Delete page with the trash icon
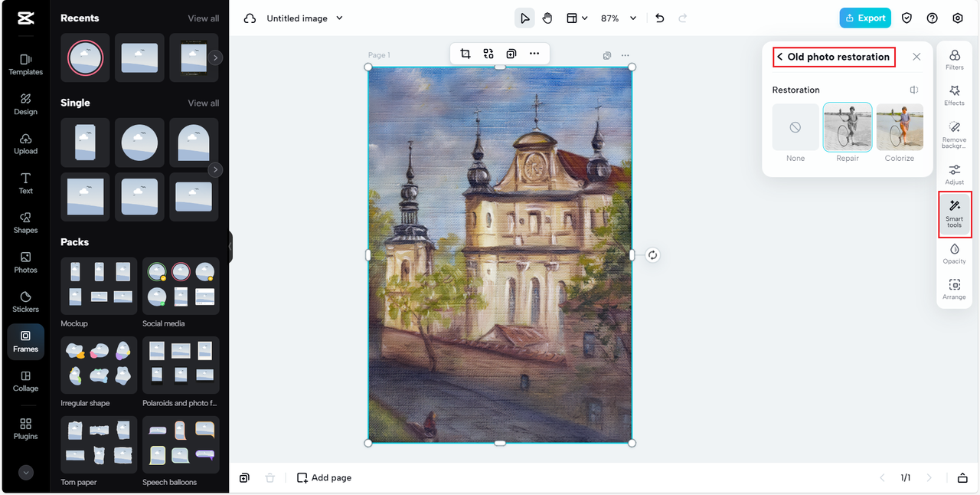The width and height of the screenshot is (980, 495). point(270,477)
